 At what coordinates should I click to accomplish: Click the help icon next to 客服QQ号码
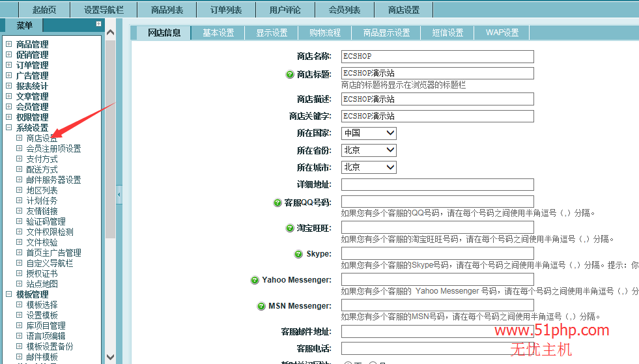tap(277, 203)
